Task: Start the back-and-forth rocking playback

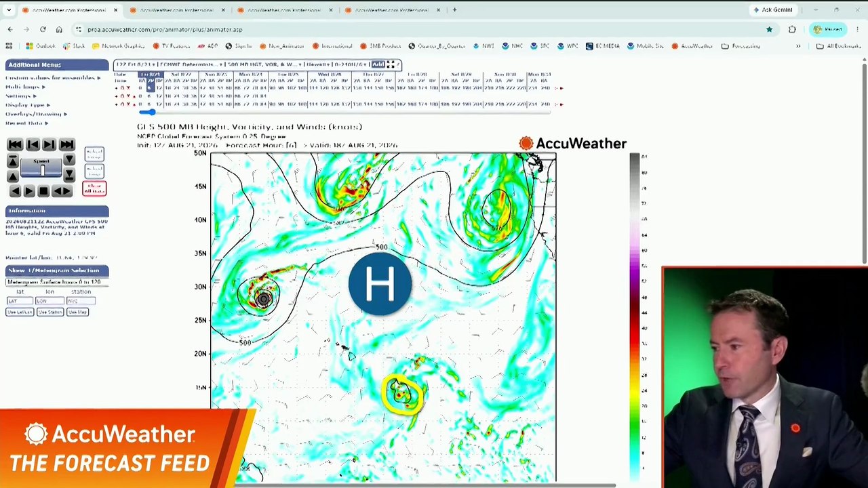Action: [x=62, y=192]
